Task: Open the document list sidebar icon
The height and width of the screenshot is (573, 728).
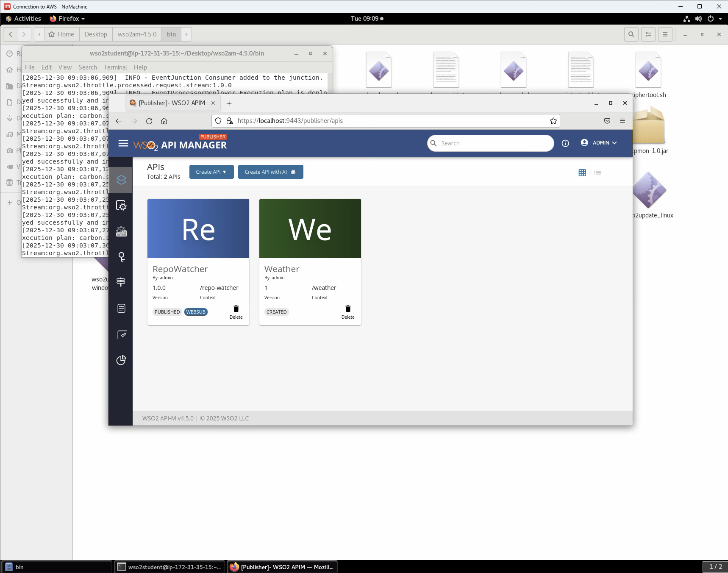Action: tap(121, 309)
